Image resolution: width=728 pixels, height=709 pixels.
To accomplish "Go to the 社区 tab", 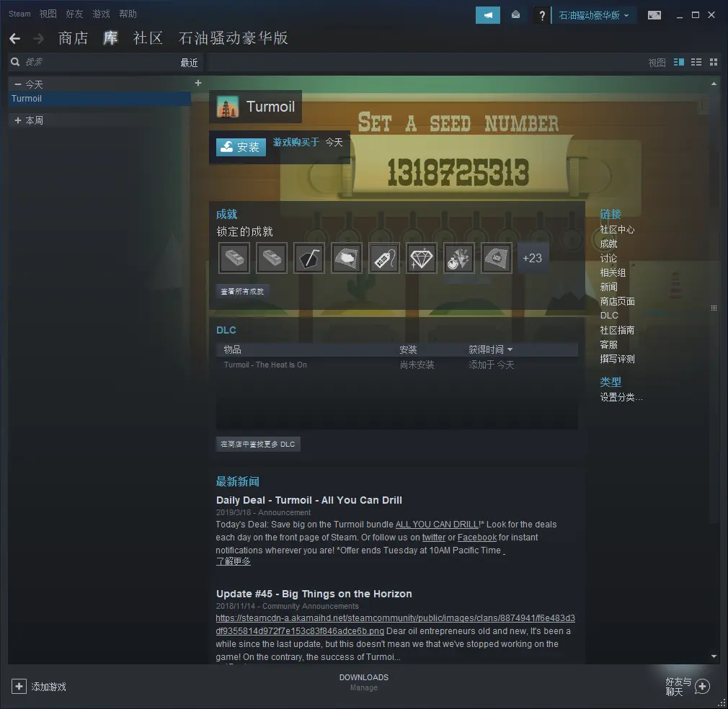I will [x=148, y=38].
